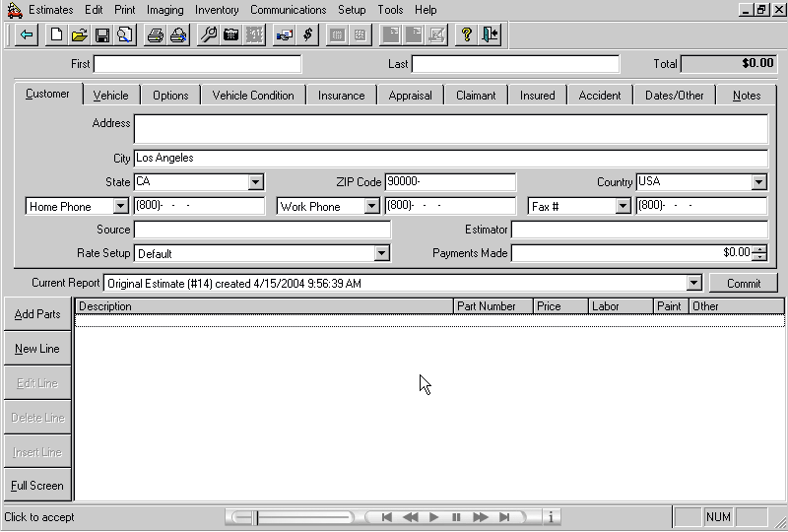Open the Current Report dropdown

coord(693,284)
